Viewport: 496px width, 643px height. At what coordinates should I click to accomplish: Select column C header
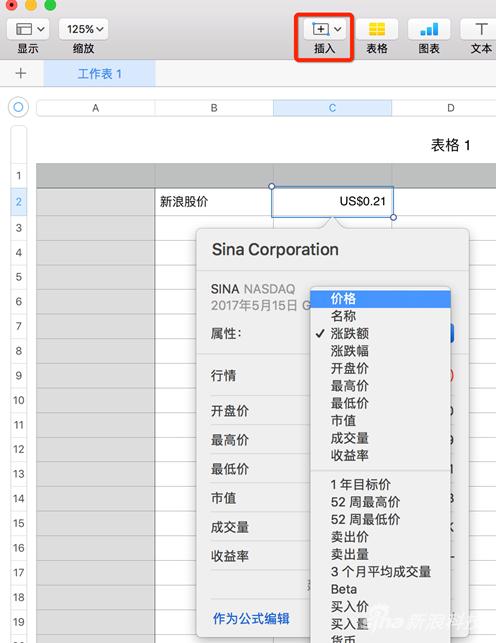pos(332,108)
